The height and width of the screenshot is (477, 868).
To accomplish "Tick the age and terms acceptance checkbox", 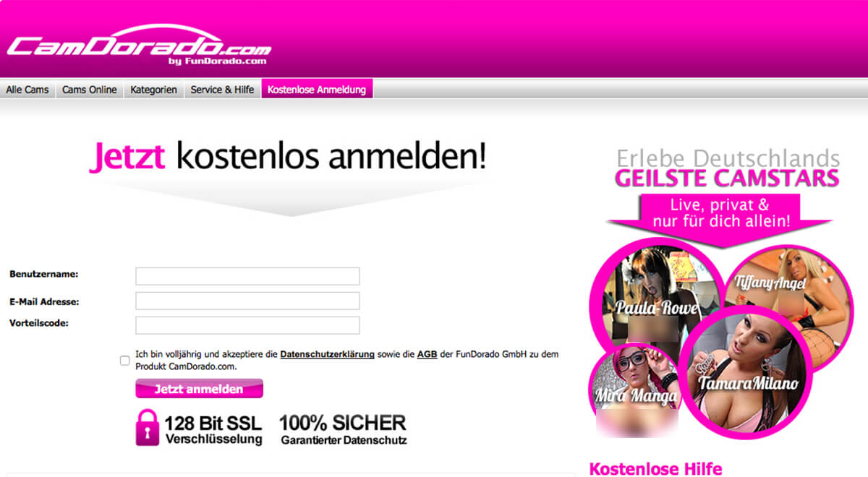I will point(124,360).
